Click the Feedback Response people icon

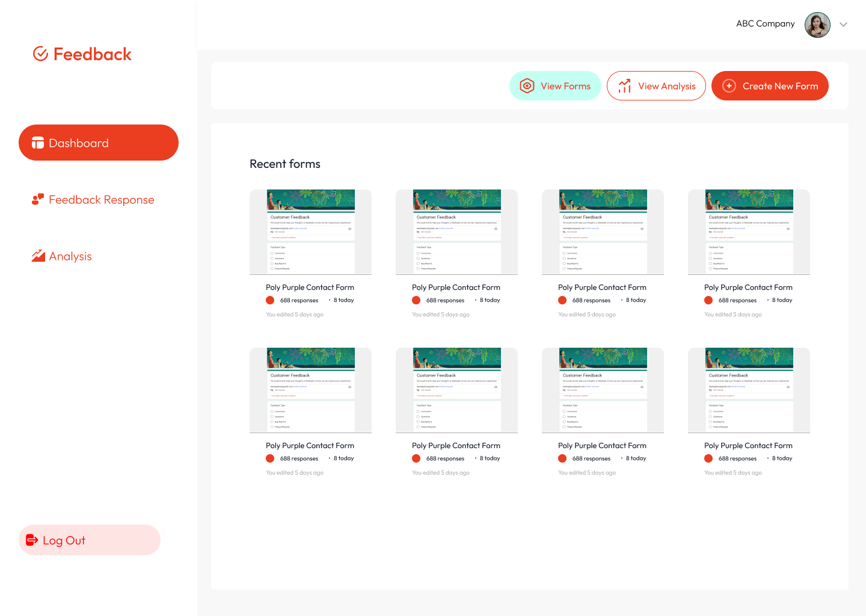click(38, 199)
